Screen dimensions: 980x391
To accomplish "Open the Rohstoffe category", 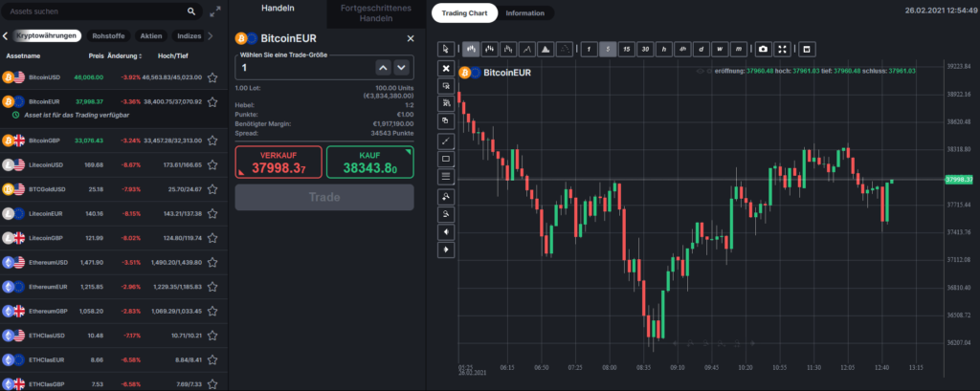I will pos(106,35).
